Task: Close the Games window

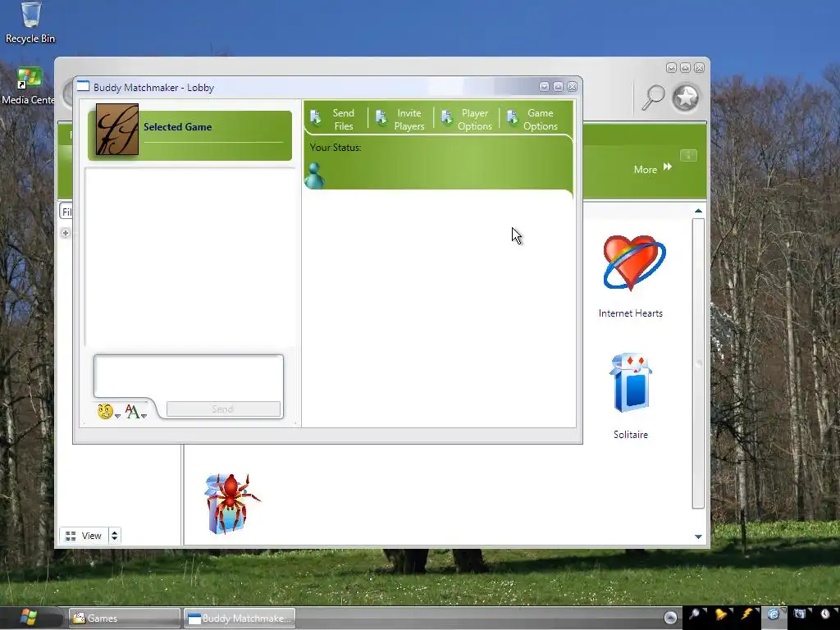Action: tap(699, 67)
